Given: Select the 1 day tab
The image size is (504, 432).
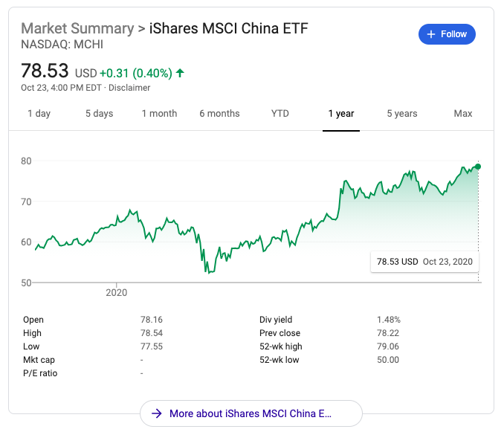Looking at the screenshot, I should coord(39,114).
